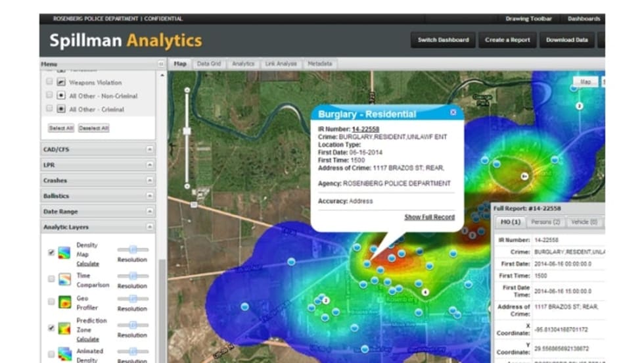
Task: Enable the Time Comparison checkbox
Action: pyautogui.click(x=51, y=279)
